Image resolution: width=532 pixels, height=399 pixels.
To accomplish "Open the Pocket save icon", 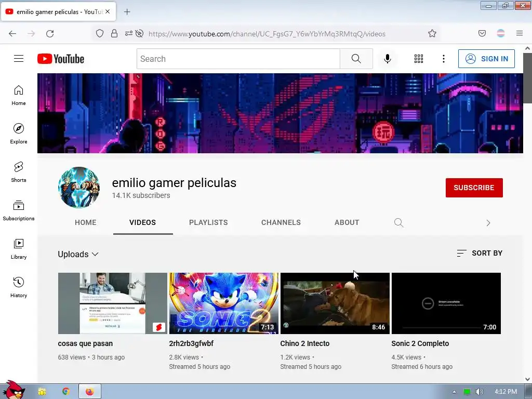I will tap(482, 33).
